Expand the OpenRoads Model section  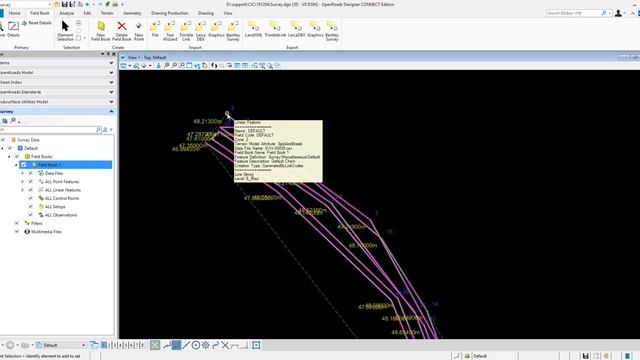point(111,73)
